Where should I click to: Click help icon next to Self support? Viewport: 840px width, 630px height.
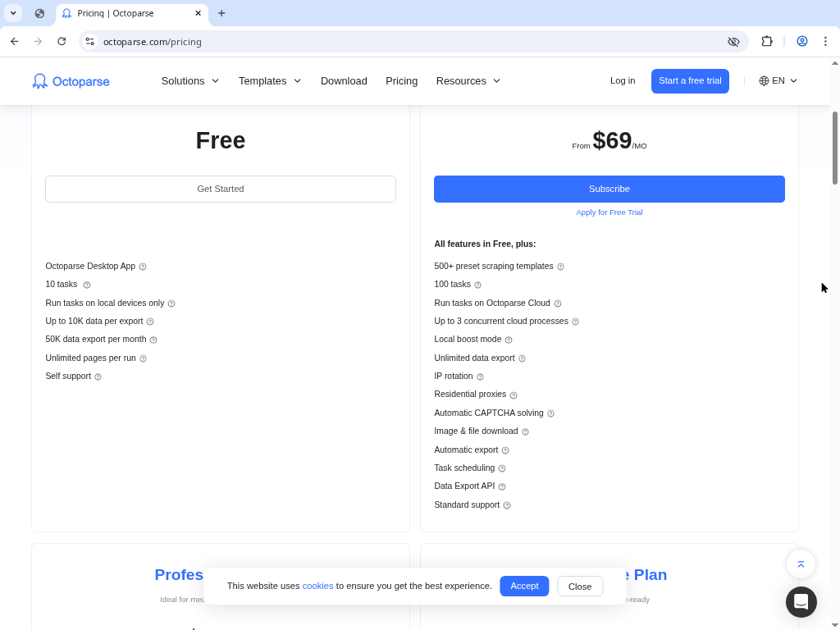pyautogui.click(x=98, y=377)
